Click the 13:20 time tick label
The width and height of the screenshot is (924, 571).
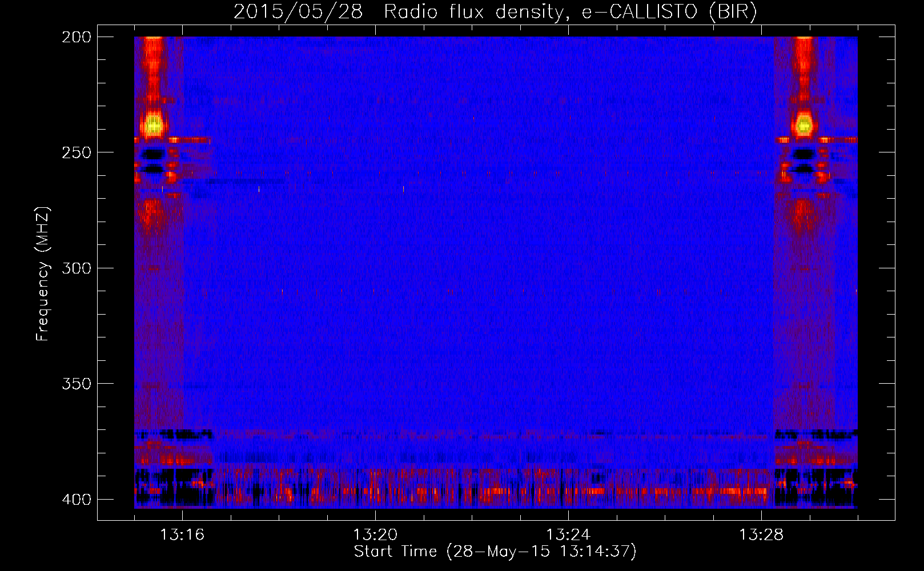coord(375,535)
